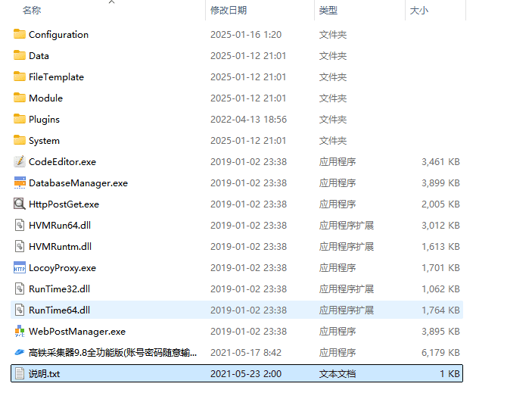Click the 3,899 KB size value
Viewport: 532px width, 393px height.
click(x=440, y=183)
